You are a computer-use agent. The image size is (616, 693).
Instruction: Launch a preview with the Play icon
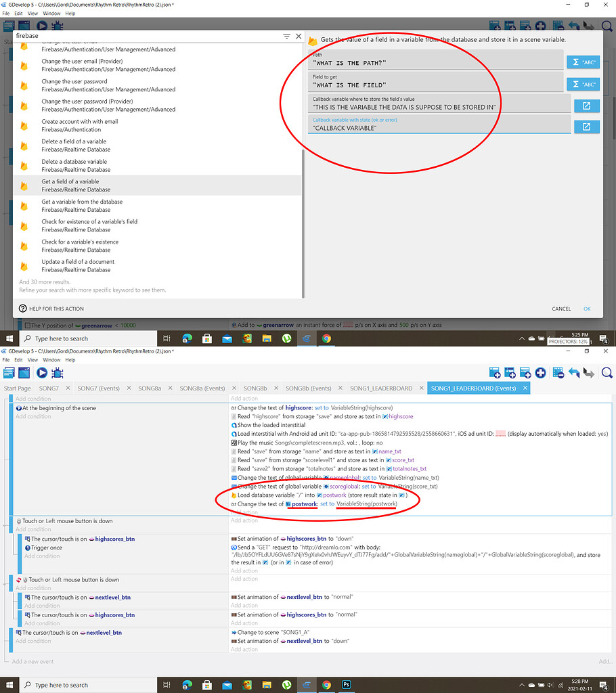pyautogui.click(x=41, y=373)
